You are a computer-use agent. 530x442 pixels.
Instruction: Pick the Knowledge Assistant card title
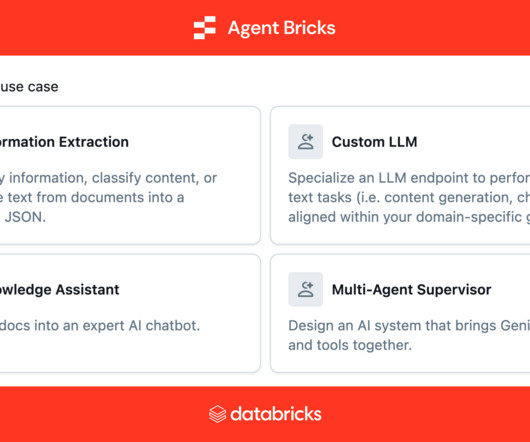tap(59, 290)
